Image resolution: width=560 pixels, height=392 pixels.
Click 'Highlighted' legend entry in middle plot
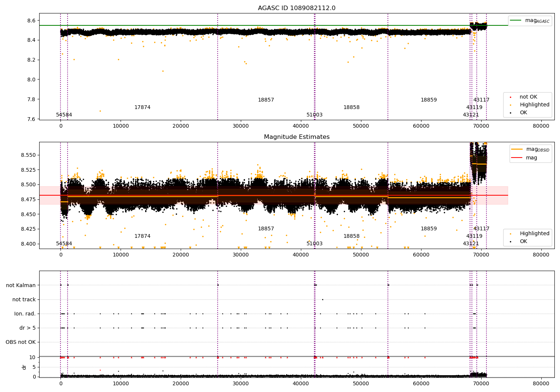tap(530, 233)
